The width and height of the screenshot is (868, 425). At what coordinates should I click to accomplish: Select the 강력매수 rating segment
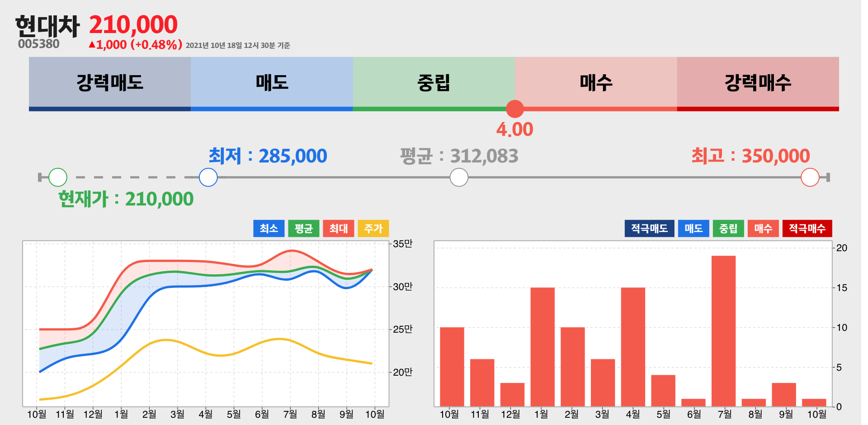coord(758,84)
